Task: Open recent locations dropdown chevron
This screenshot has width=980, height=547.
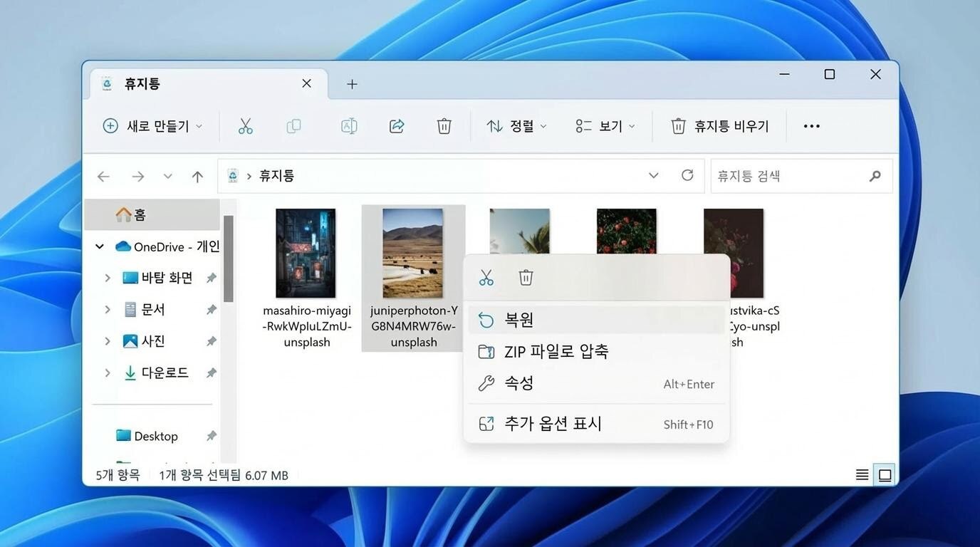Action: click(x=168, y=177)
